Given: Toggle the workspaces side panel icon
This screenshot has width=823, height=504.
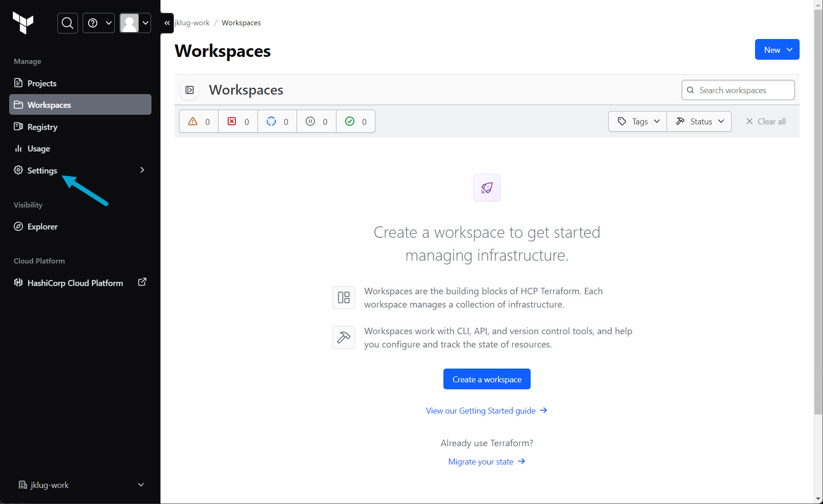Looking at the screenshot, I should pyautogui.click(x=190, y=90).
